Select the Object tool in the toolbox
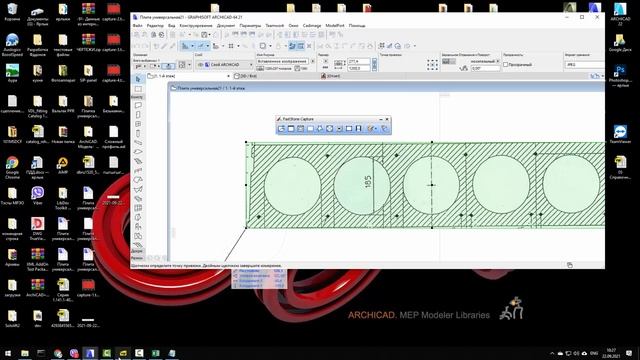This screenshot has width=640, height=360. click(138, 227)
